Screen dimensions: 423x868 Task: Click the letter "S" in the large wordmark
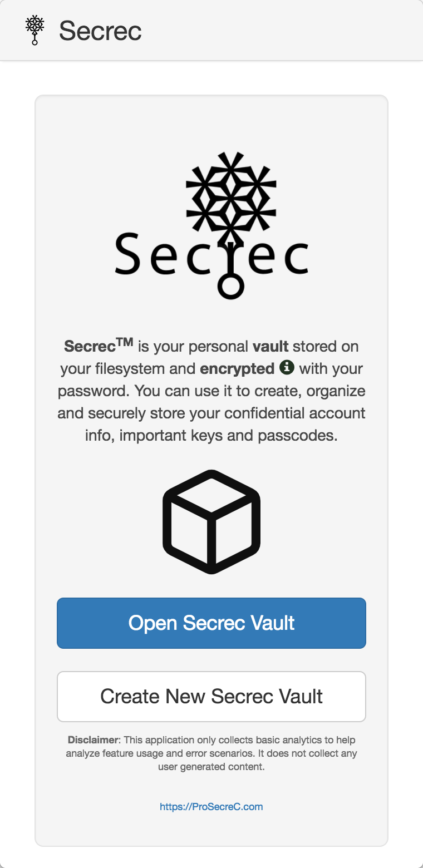[130, 254]
